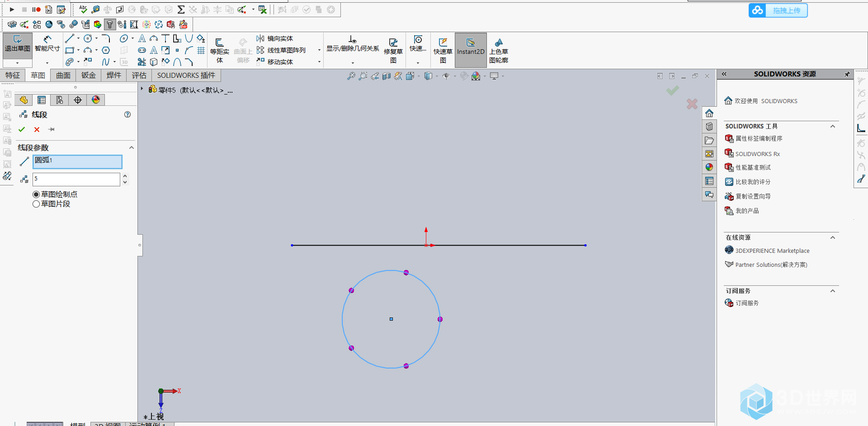The image size is (868, 426).
Task: Switch to the 特征 tab
Action: click(x=13, y=75)
